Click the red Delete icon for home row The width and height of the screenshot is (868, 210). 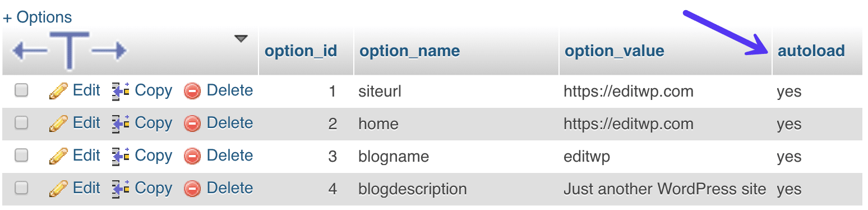(x=192, y=124)
